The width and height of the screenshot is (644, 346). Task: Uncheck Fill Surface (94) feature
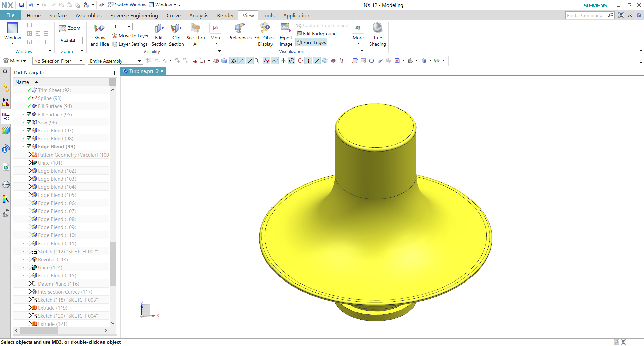click(29, 106)
